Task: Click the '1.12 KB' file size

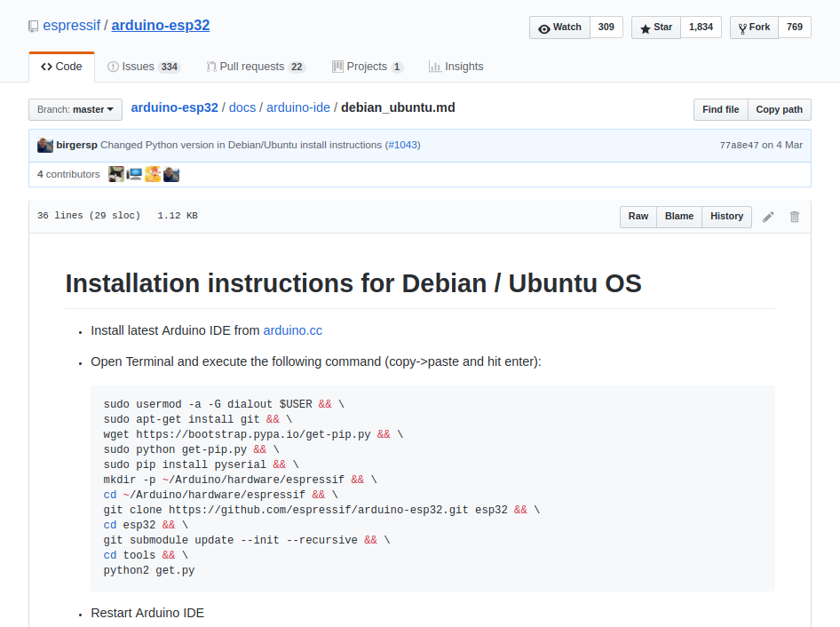Action: tap(178, 216)
